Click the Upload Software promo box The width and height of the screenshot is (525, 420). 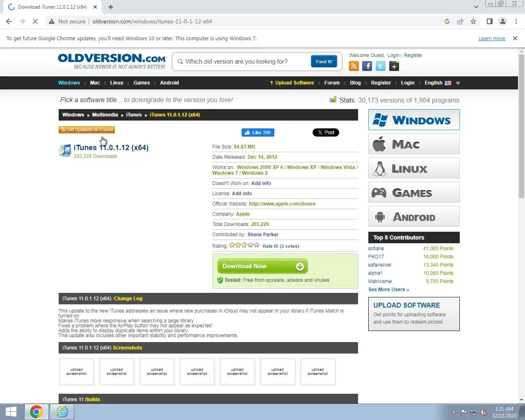(414, 314)
